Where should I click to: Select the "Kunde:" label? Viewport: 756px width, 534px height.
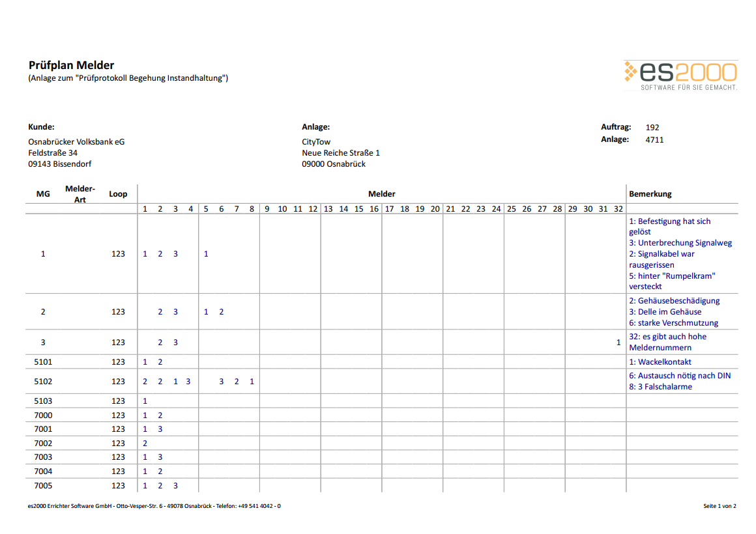41,127
